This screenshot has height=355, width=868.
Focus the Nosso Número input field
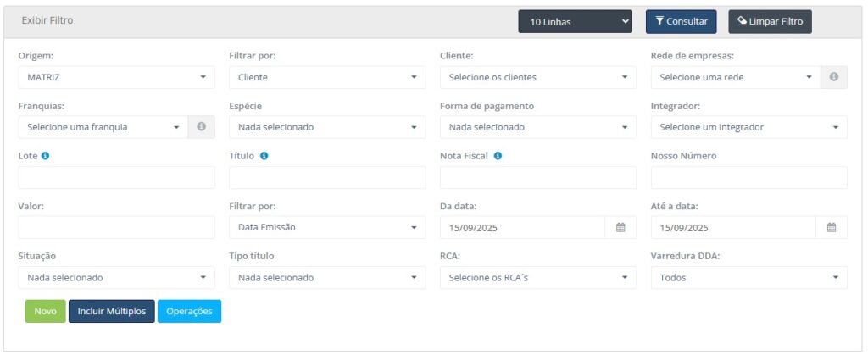click(748, 177)
